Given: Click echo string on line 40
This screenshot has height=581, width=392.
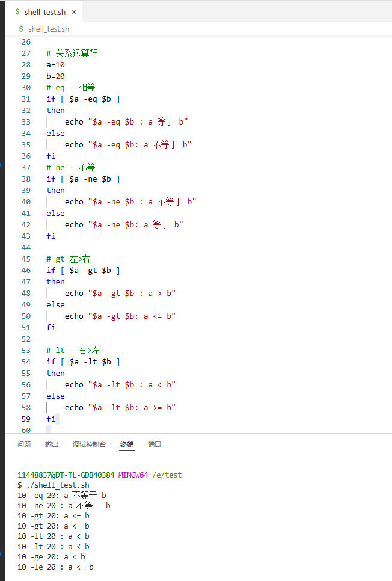Looking at the screenshot, I should tap(142, 202).
